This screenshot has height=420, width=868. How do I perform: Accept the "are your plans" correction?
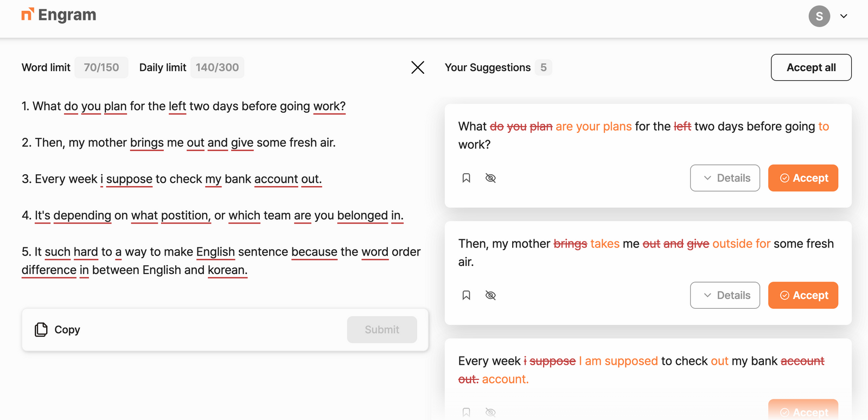pos(803,177)
